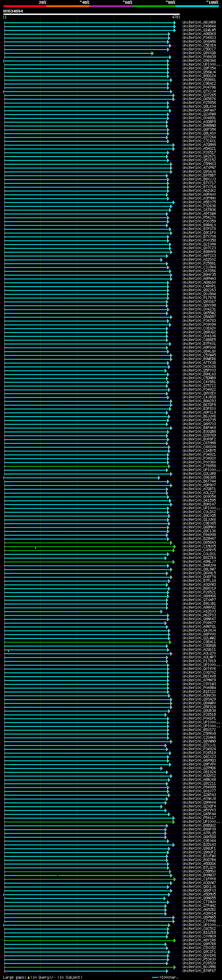Screen dimensions: 222x980
Task: Click the red 20% identity legend segment
Action: (25, 6)
